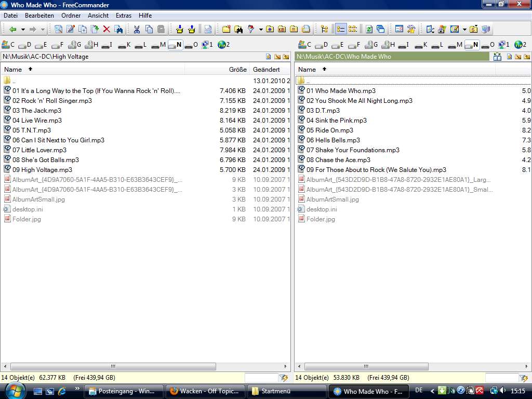Image resolution: width=532 pixels, height=399 pixels.
Task: Click the Copy to other pane icon
Action: (83, 29)
